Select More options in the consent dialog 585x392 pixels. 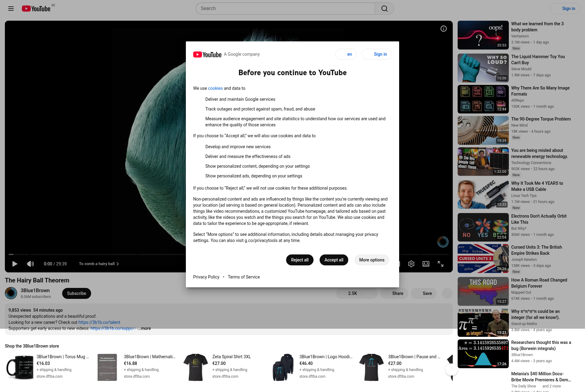pos(372,260)
